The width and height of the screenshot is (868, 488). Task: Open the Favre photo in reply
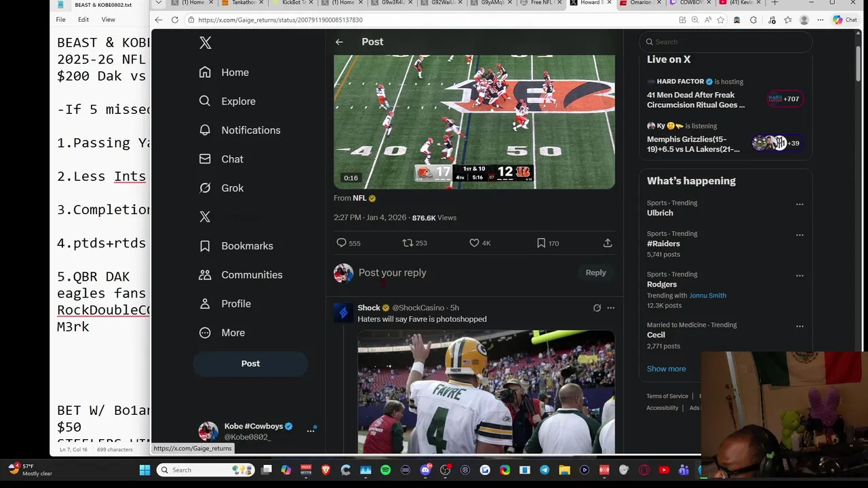point(486,392)
